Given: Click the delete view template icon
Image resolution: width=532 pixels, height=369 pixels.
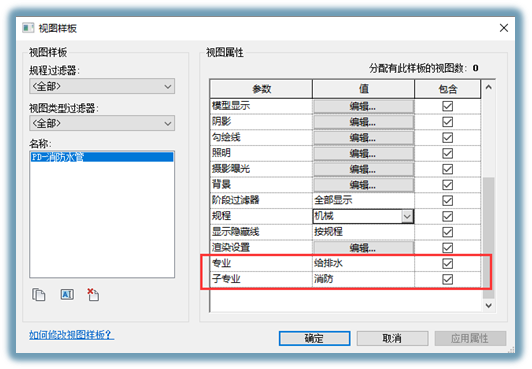Looking at the screenshot, I should coord(93,294).
